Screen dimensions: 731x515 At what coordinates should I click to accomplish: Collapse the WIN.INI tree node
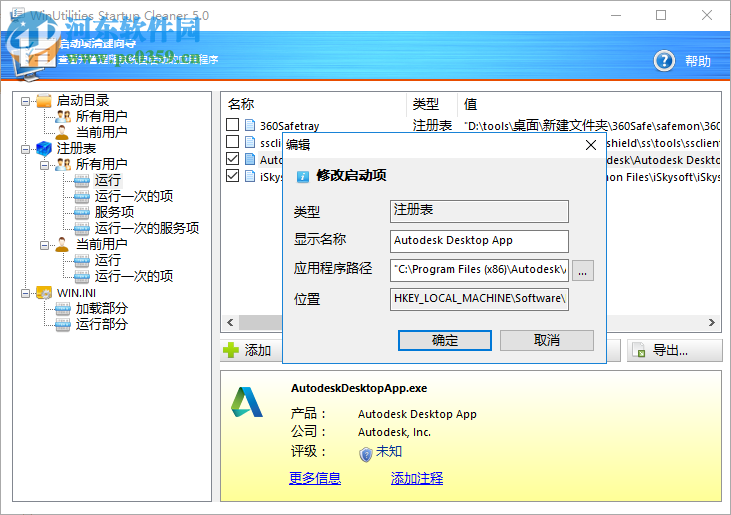click(x=26, y=293)
